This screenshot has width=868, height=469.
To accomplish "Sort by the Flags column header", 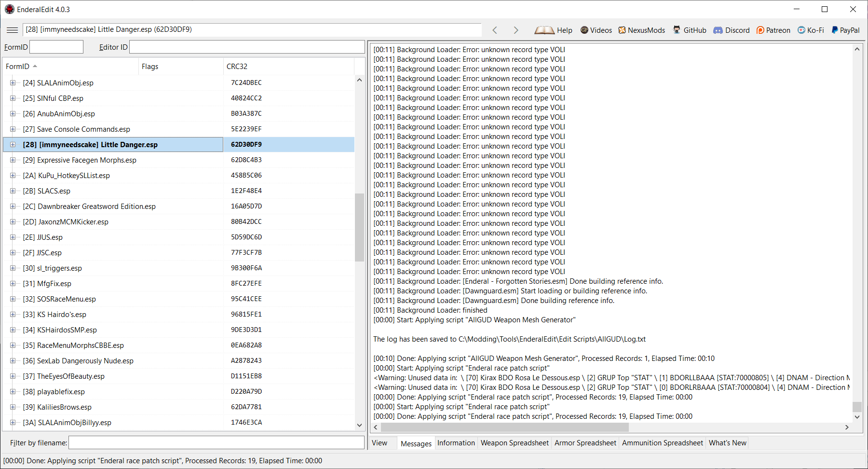I will [181, 66].
